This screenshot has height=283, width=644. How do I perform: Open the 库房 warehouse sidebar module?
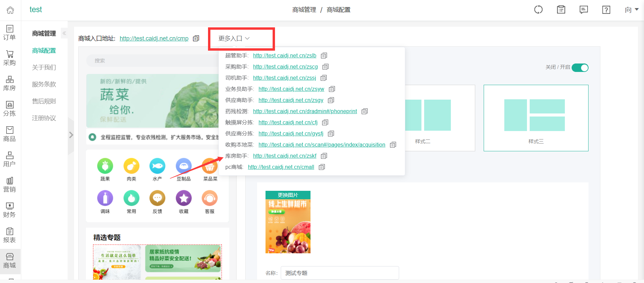point(9,83)
